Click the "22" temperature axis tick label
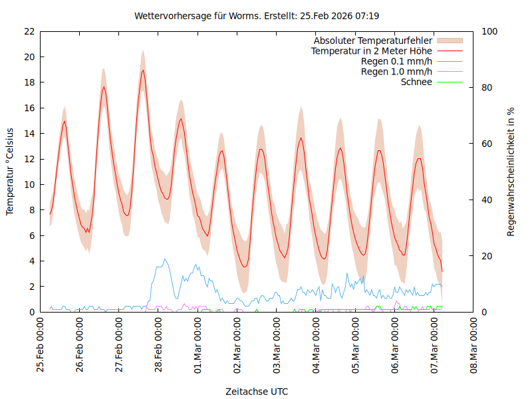Screen dimensions: 532x399 coord(29,31)
